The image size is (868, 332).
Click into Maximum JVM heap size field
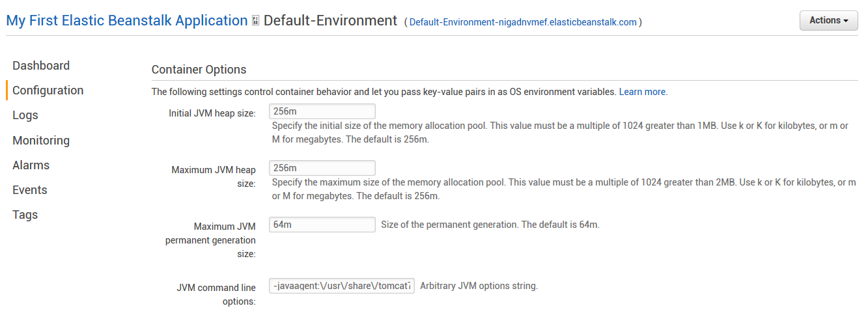[x=322, y=168]
